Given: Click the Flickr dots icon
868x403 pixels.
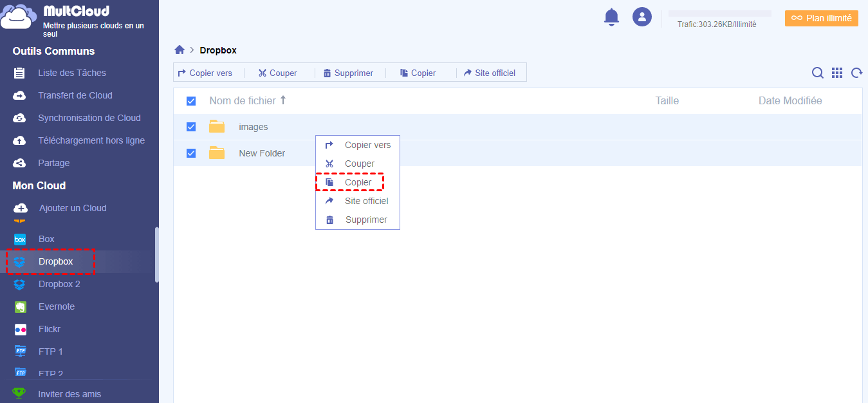Looking at the screenshot, I should [20, 329].
